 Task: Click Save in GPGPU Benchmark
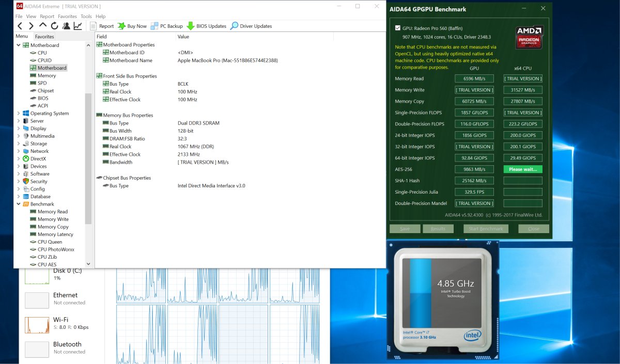coord(405,229)
